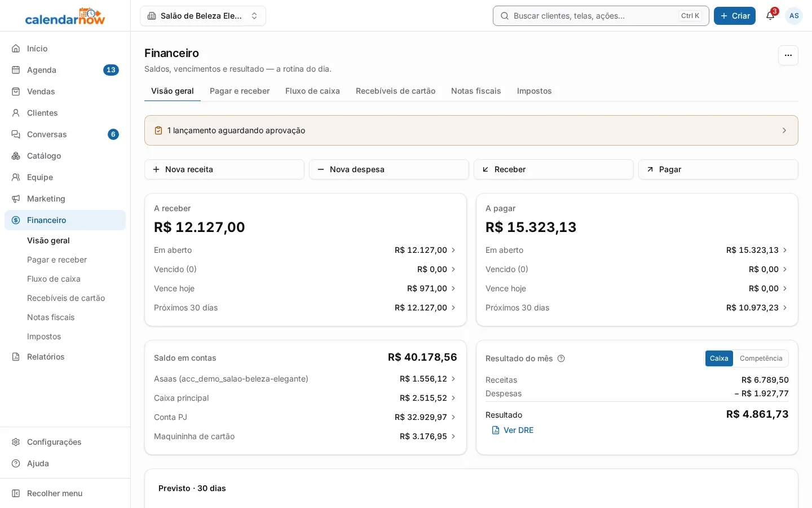Click the Pagar button
Image resolution: width=812 pixels, height=508 pixels.
click(x=718, y=169)
